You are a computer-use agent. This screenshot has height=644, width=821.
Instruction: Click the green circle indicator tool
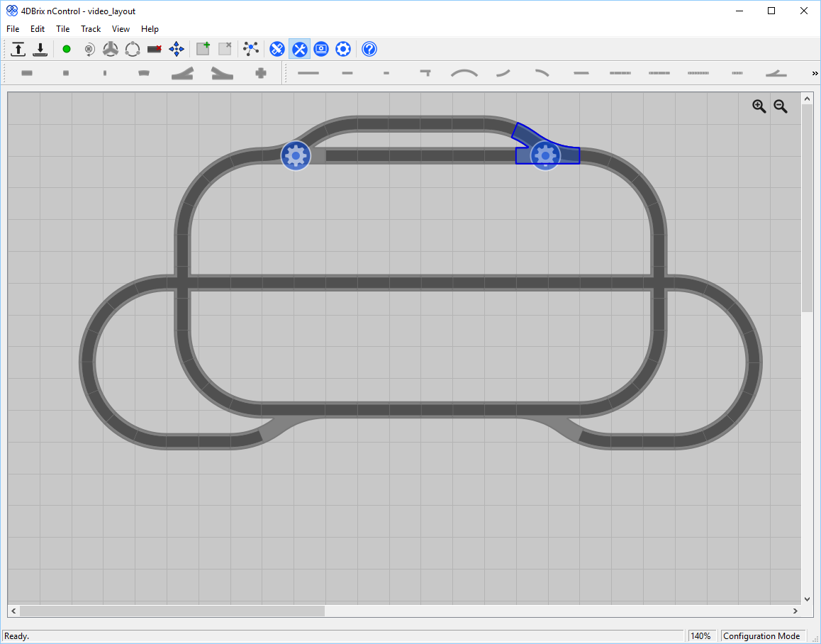[x=67, y=49]
